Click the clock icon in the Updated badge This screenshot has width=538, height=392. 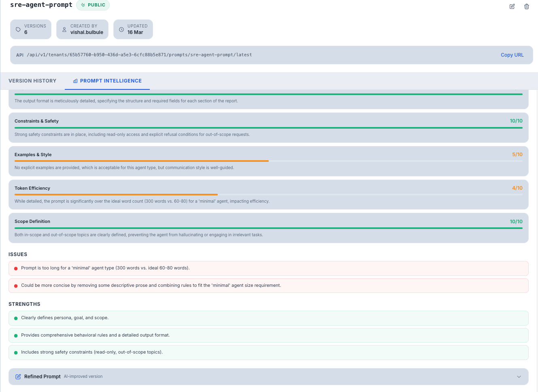[121, 29]
